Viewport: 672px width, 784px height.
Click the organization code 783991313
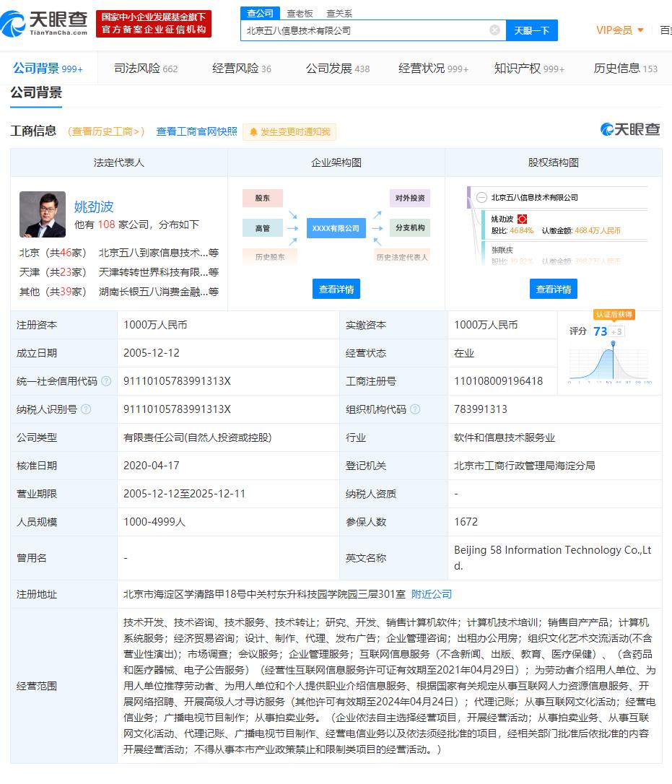tap(481, 409)
